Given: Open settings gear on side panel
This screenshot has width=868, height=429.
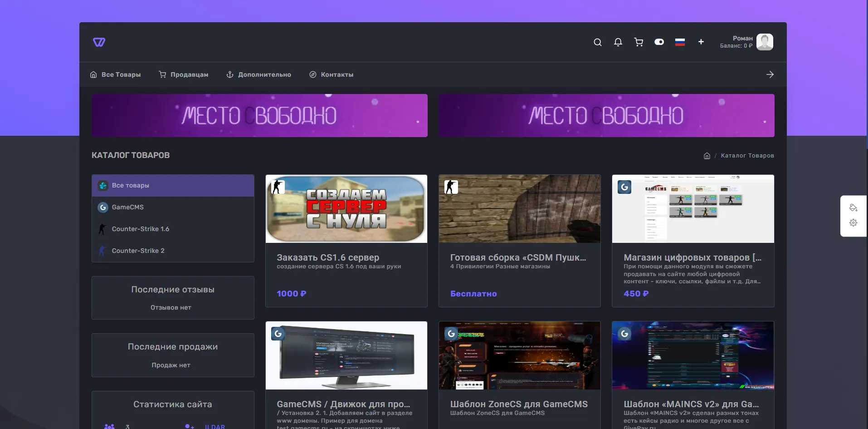Looking at the screenshot, I should pyautogui.click(x=853, y=223).
